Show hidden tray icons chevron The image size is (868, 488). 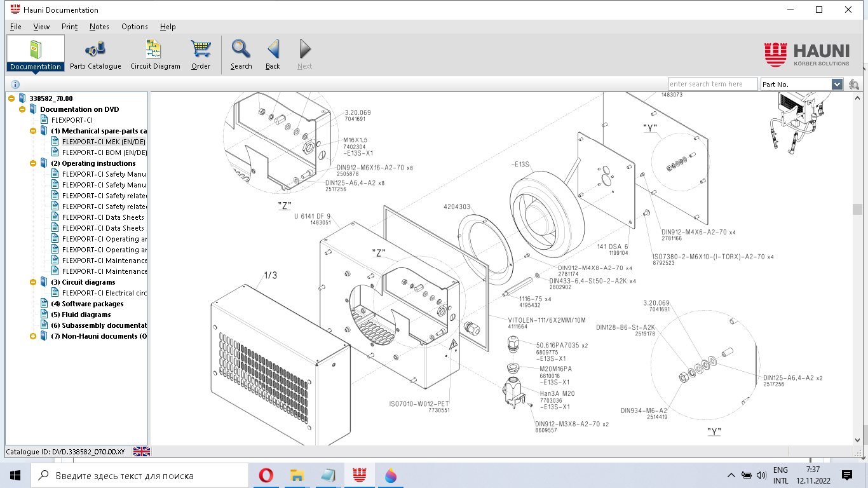tap(731, 475)
